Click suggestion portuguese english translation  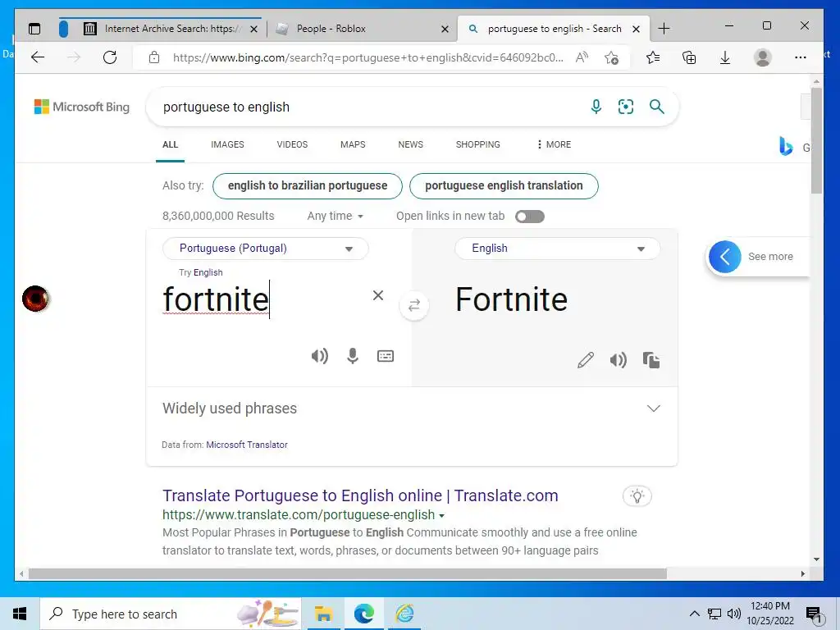(504, 186)
